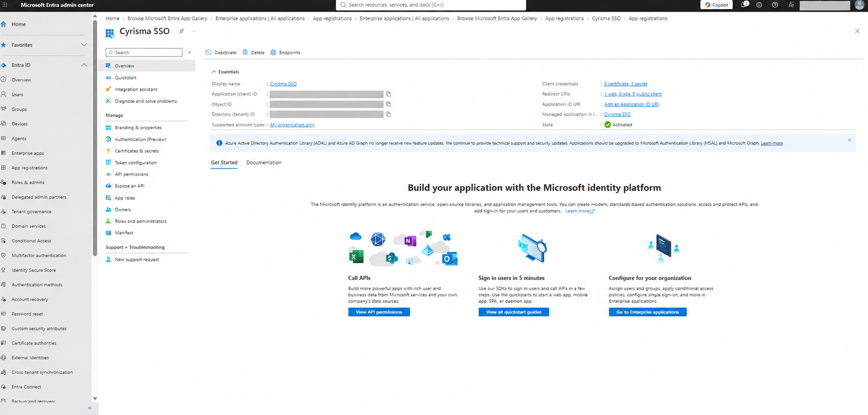Screen dimensions: 868x415
Task: Go to Token configuration
Action: tap(136, 163)
